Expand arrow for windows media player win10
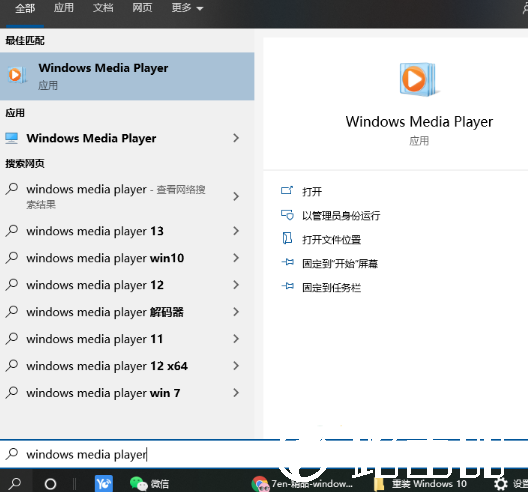 coord(236,258)
